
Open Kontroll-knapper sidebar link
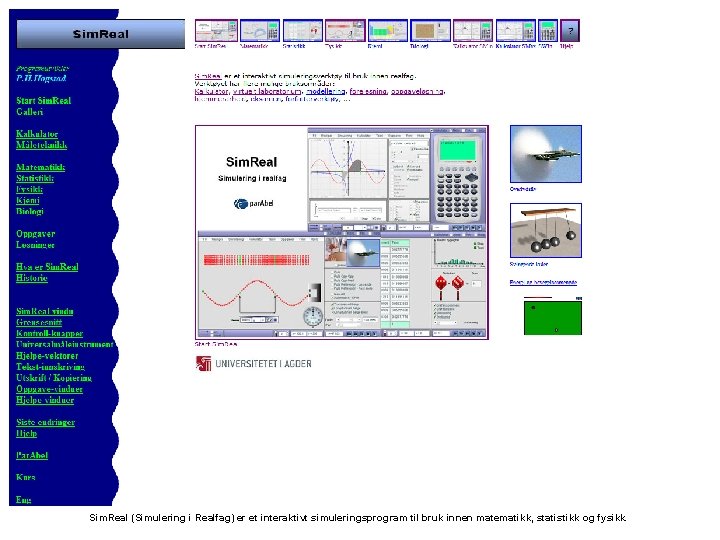pos(49,333)
